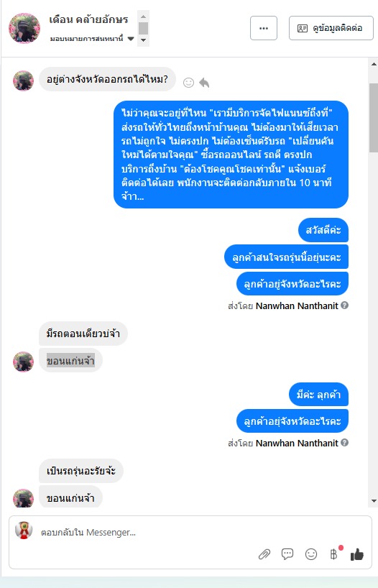Click the chat scrollbar down arrow
The image size is (378, 588).
click(374, 501)
